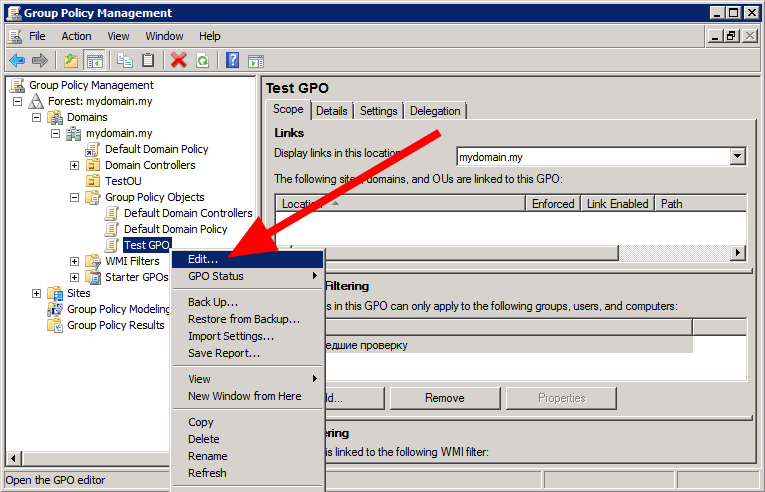
Task: Open the Action menu
Action: tap(76, 36)
